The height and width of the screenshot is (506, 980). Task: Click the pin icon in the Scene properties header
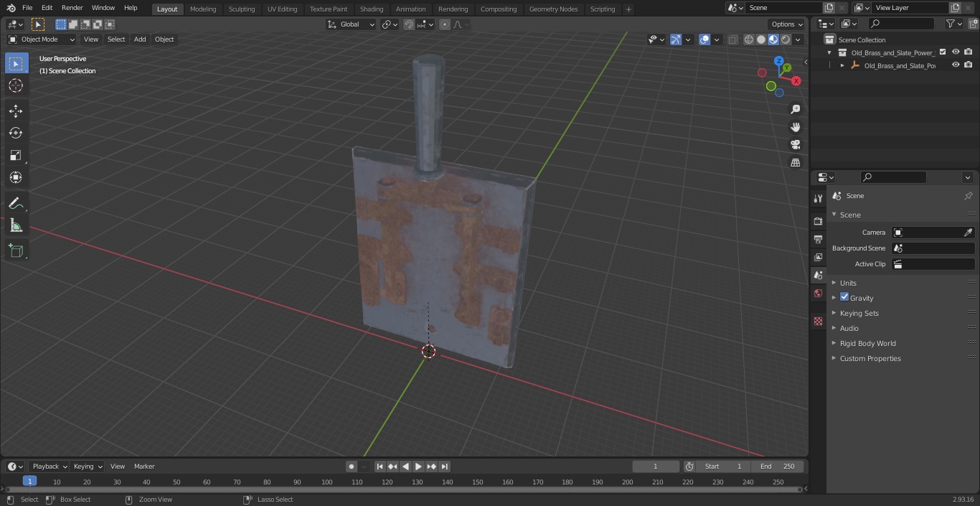click(968, 196)
